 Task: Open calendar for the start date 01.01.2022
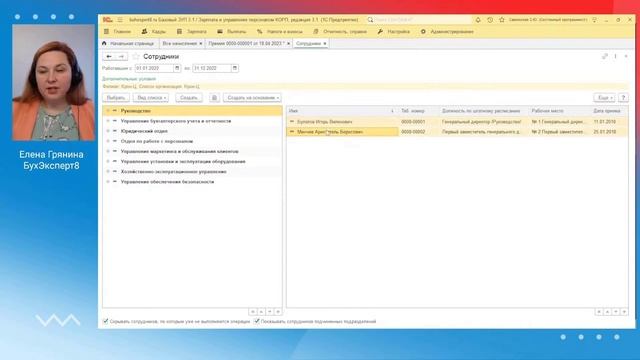[177, 68]
